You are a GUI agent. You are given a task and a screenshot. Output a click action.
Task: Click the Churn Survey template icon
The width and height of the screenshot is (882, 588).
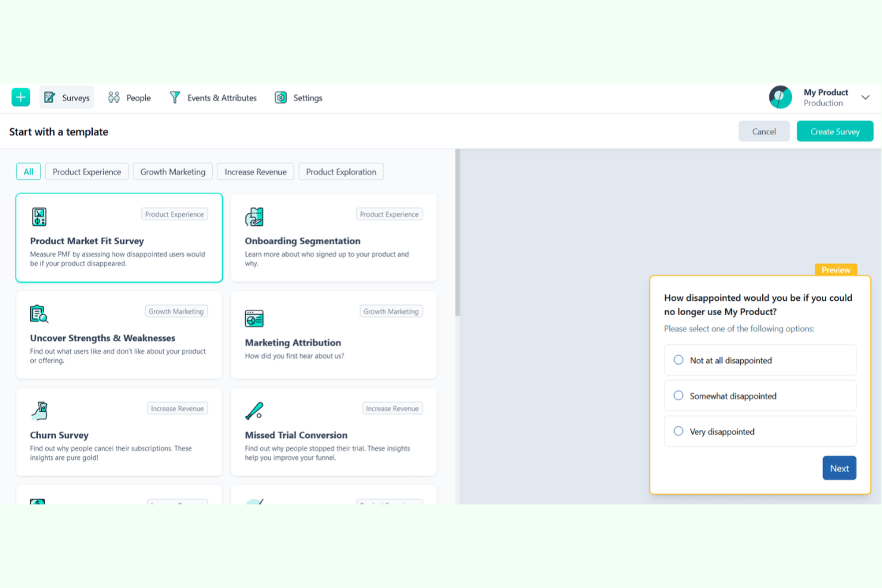[x=39, y=411]
